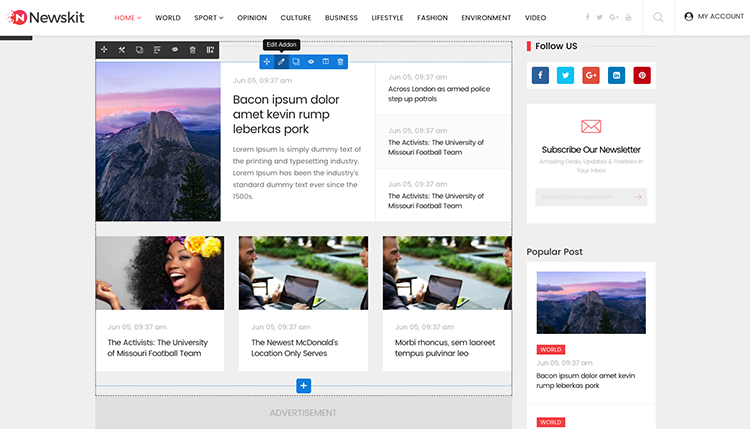The height and width of the screenshot is (429, 750).
Task: Go to the Environment section
Action: (x=486, y=18)
